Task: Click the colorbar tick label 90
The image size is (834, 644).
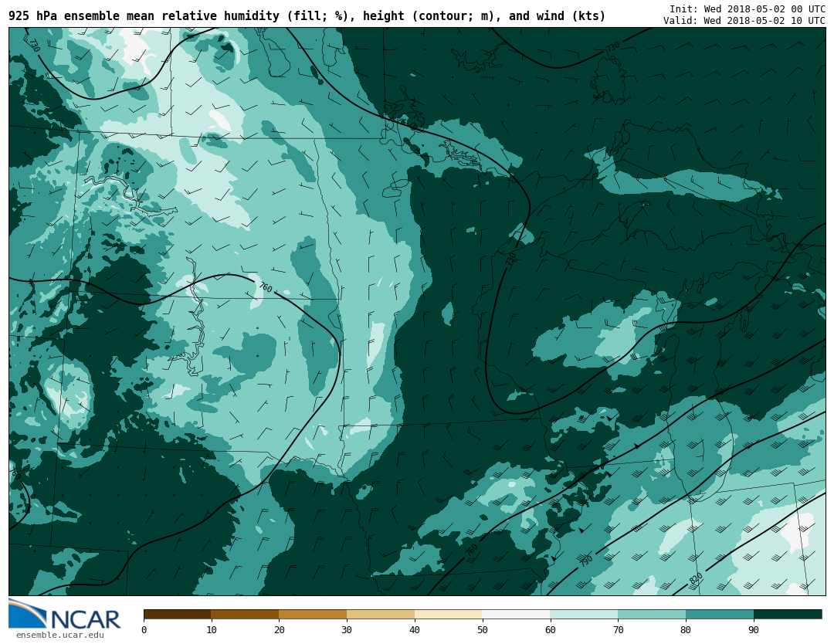Action: click(x=754, y=630)
